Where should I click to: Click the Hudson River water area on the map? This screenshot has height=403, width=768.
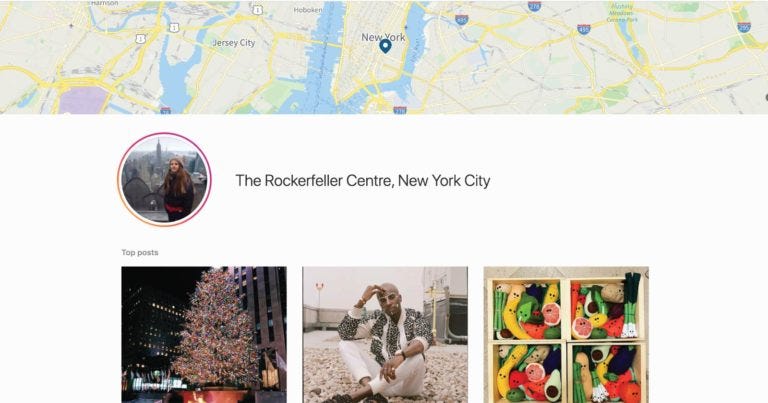(x=322, y=59)
